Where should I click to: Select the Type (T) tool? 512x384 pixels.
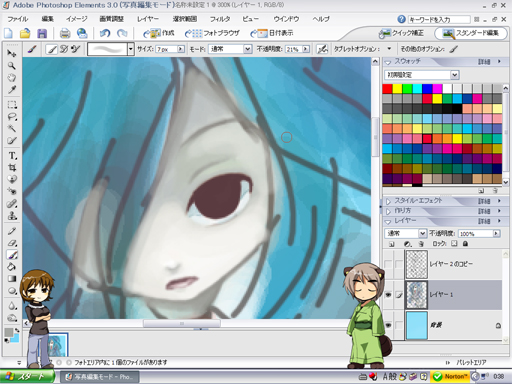click(x=12, y=156)
